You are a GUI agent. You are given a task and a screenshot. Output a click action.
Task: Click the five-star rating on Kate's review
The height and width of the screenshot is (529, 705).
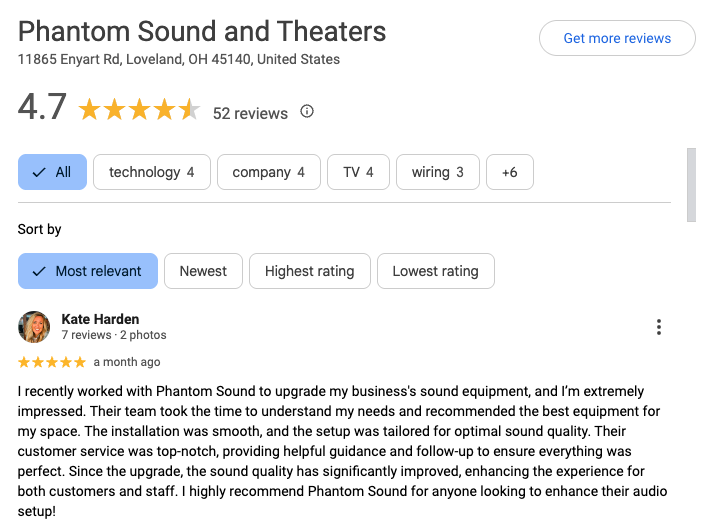(52, 362)
